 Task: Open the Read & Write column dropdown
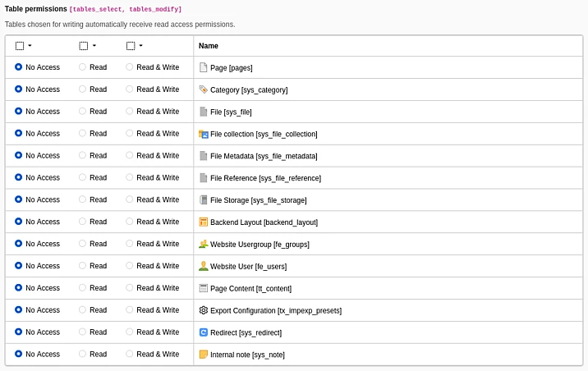point(136,46)
